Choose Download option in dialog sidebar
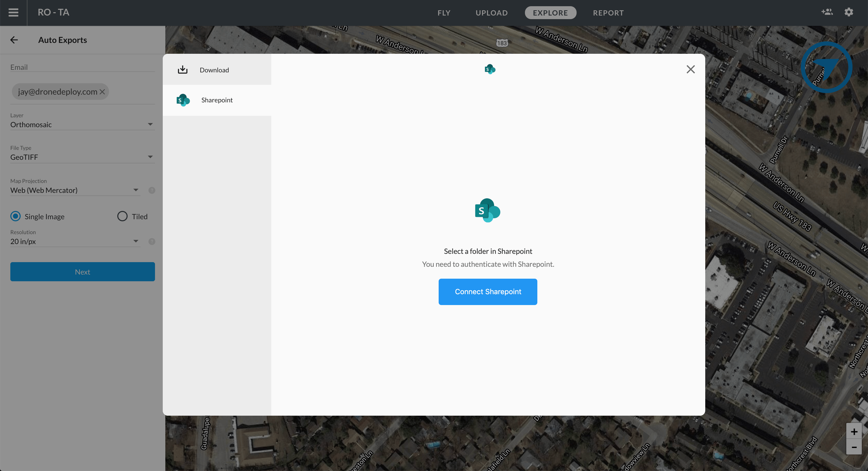Image resolution: width=868 pixels, height=471 pixels. pos(217,70)
